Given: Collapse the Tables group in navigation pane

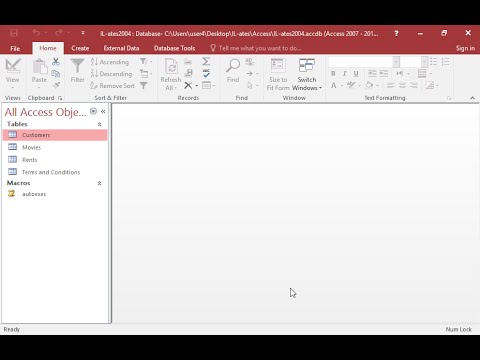Looking at the screenshot, I should [99, 124].
